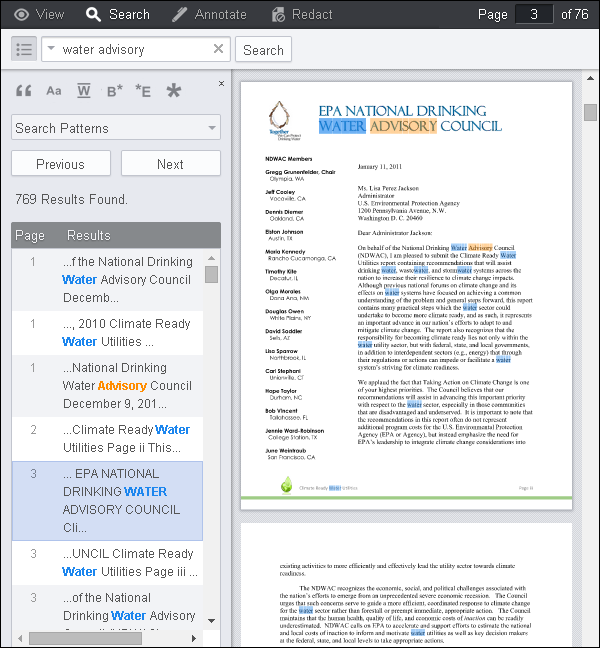Select result '..., 2010 Climate Ready Water Utilities'
Screen dimensions: 600x648
pyautogui.click(x=107, y=333)
